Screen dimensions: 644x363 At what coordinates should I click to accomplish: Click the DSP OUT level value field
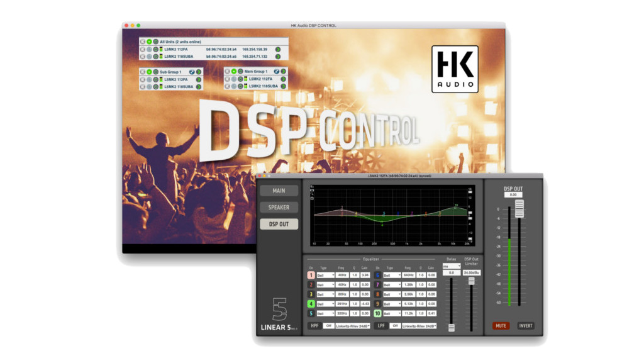click(x=513, y=194)
